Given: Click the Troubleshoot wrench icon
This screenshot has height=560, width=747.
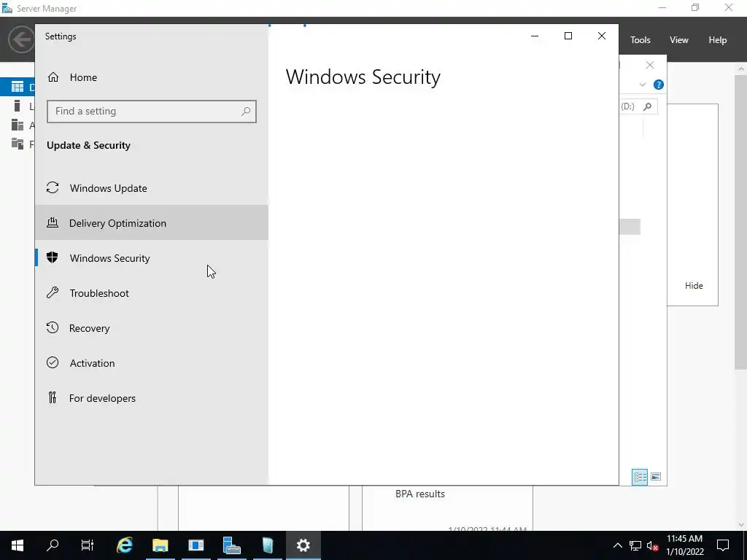Looking at the screenshot, I should coord(53,292).
